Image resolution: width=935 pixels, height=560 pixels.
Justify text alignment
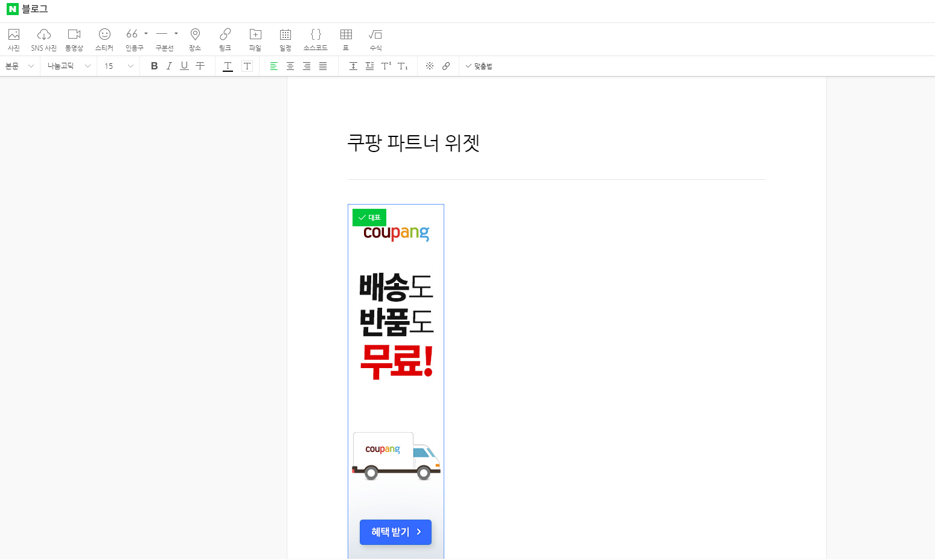pos(323,66)
